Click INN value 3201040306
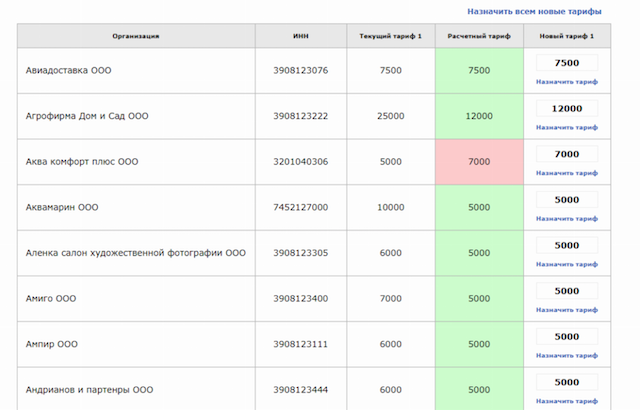Screen dimensions: 640x410 click(301, 162)
